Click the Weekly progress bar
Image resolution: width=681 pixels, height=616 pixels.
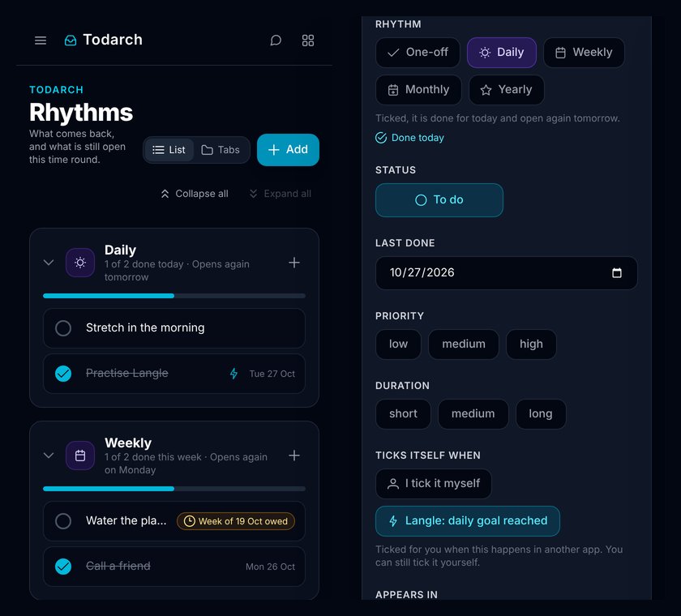[x=174, y=489]
